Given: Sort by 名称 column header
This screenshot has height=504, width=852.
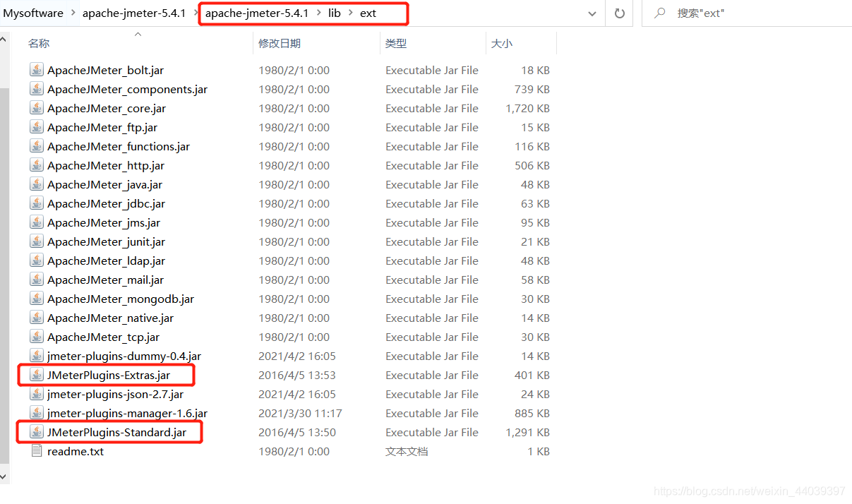Looking at the screenshot, I should point(39,44).
